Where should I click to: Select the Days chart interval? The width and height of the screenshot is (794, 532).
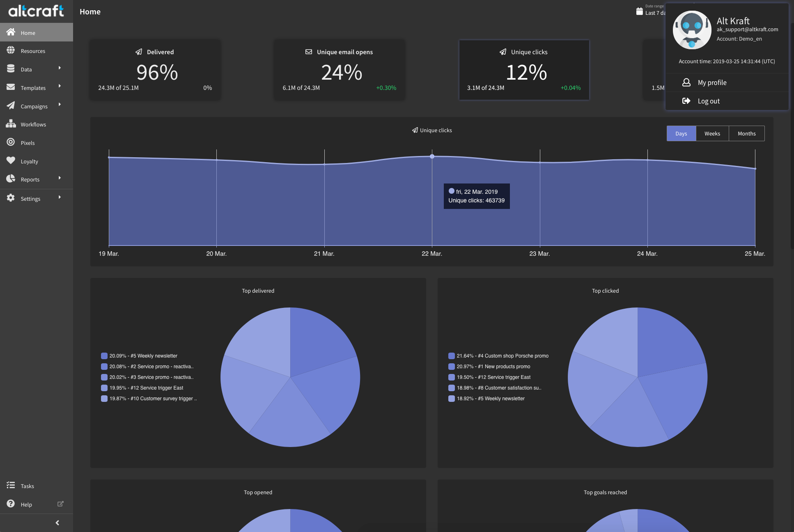(x=681, y=133)
